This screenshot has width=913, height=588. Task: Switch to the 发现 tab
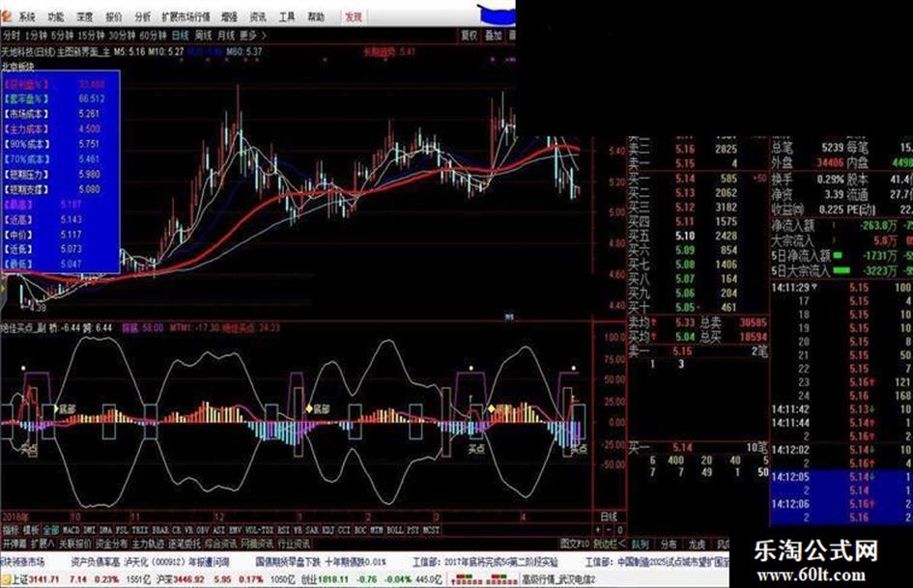click(354, 16)
